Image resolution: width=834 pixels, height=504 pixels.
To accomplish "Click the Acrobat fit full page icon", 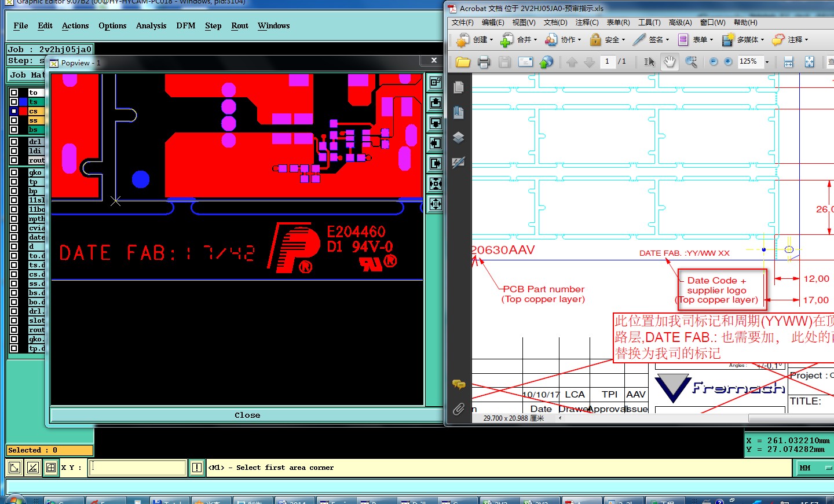I will click(809, 62).
